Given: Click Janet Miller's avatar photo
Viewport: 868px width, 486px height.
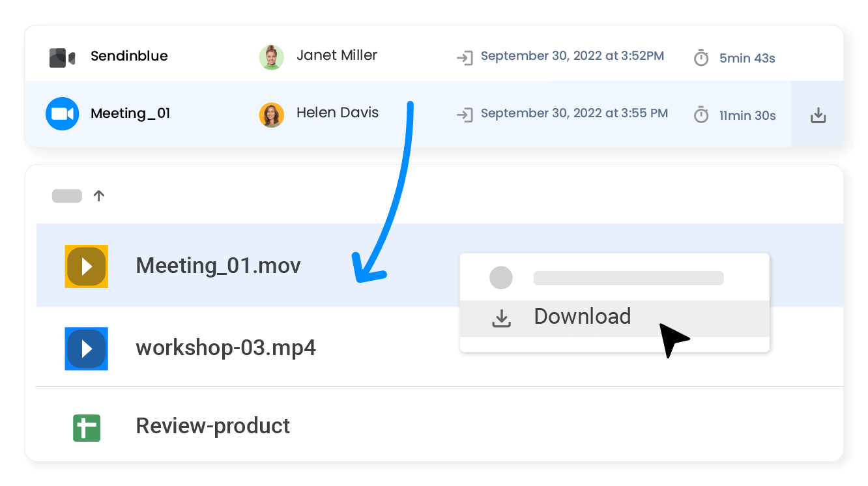Looking at the screenshot, I should click(x=271, y=57).
